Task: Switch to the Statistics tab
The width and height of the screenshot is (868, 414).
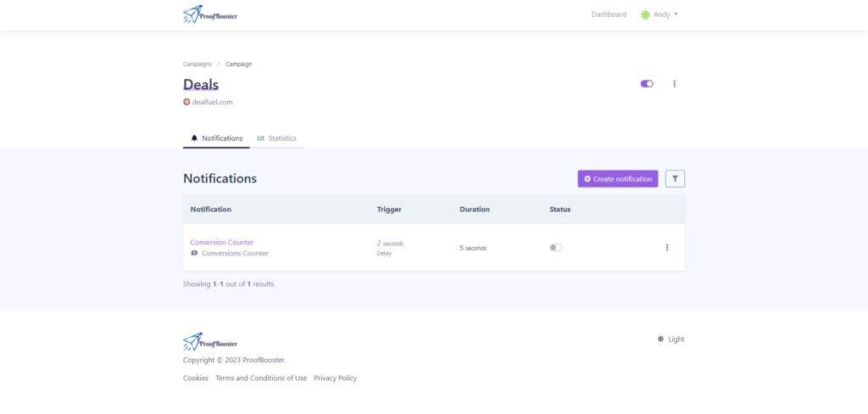Action: point(277,138)
